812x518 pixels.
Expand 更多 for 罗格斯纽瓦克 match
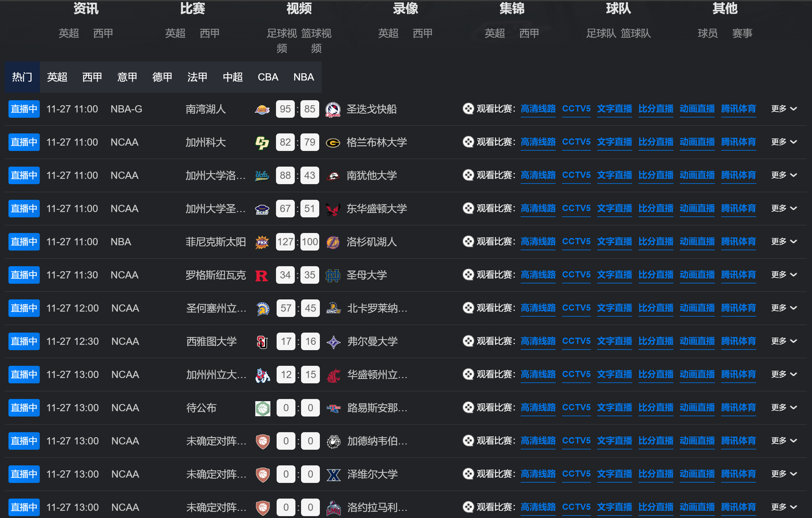(784, 275)
